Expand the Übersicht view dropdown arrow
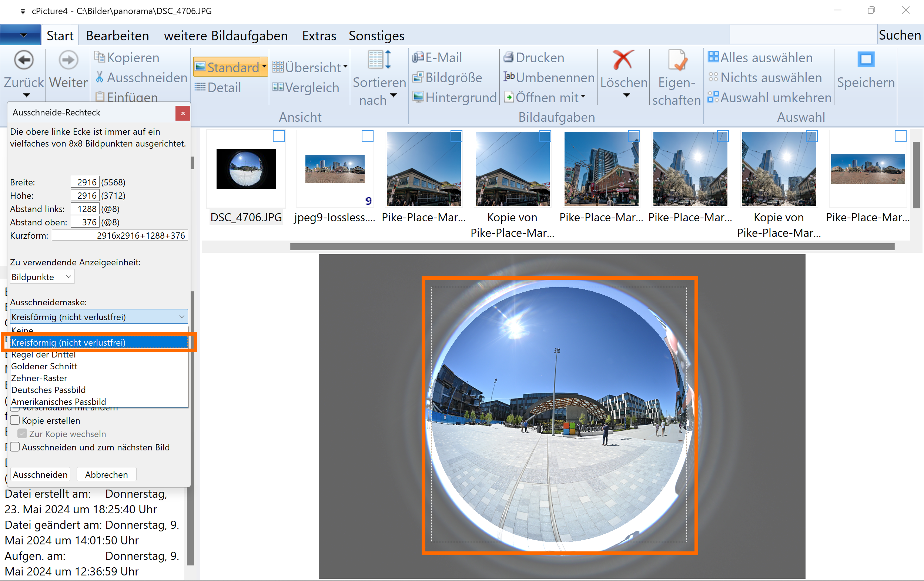 (345, 67)
